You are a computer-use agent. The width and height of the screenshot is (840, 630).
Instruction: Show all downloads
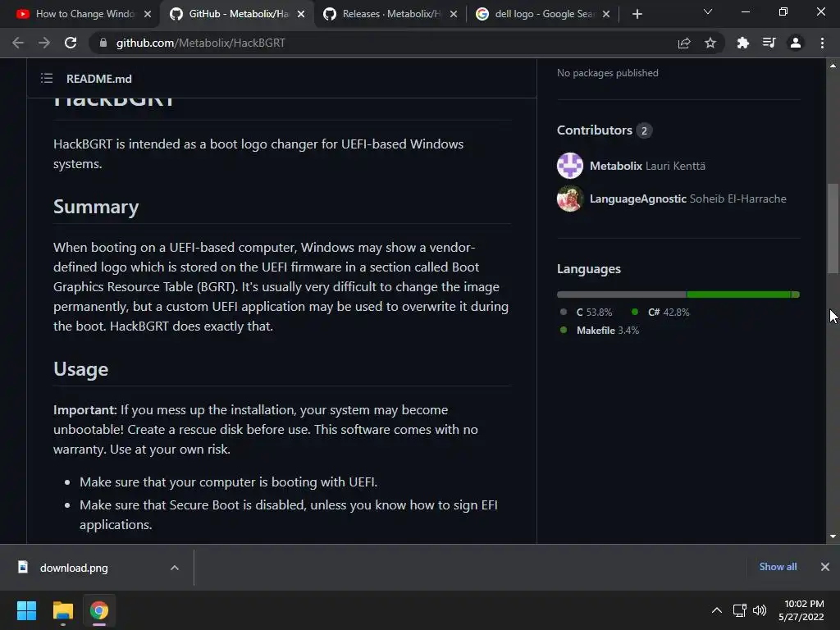pyautogui.click(x=778, y=567)
